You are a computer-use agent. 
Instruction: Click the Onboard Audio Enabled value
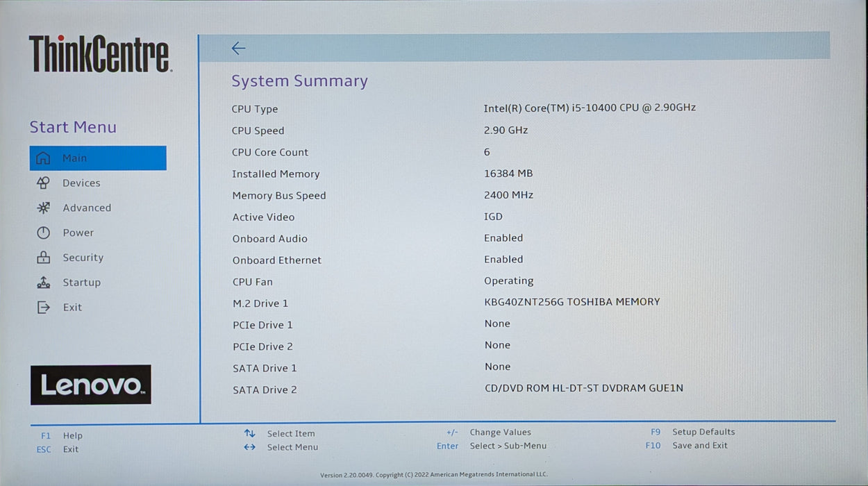[503, 238]
